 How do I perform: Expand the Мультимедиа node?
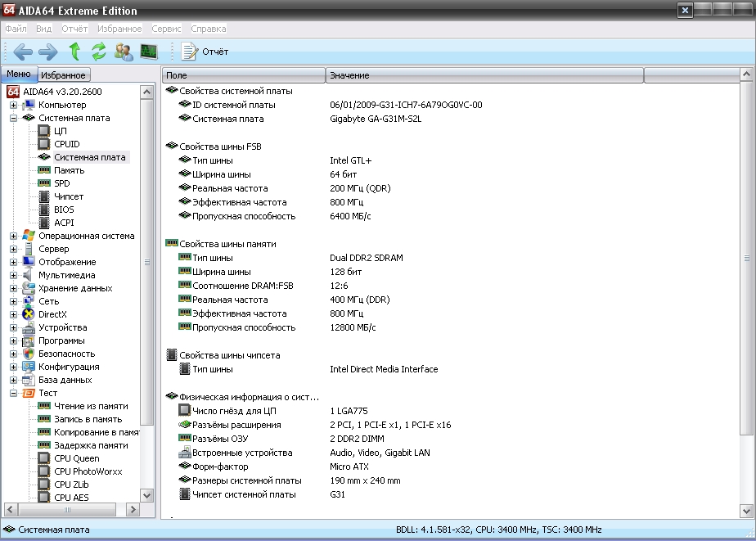[x=13, y=275]
